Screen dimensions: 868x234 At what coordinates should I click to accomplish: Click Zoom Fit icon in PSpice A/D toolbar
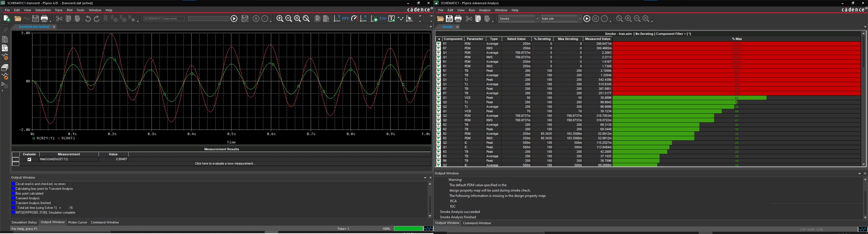(306, 19)
